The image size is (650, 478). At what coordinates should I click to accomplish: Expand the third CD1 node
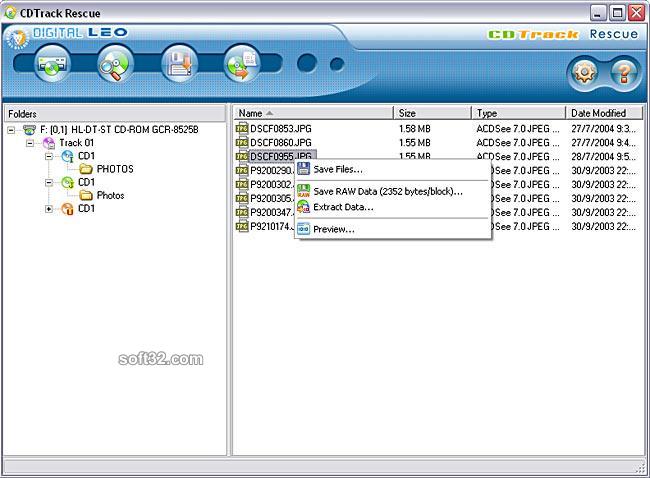tap(49, 209)
